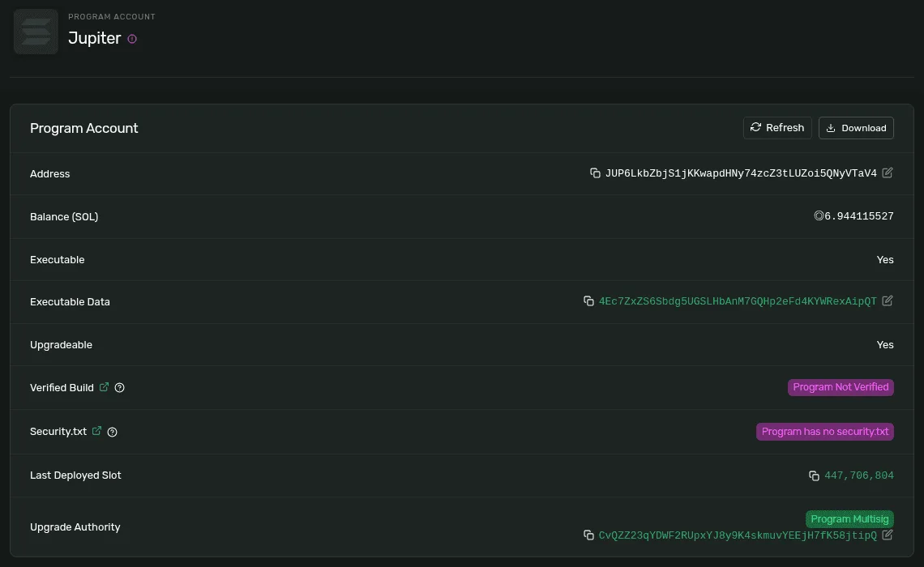Click the Upgrade Authority label

75,527
